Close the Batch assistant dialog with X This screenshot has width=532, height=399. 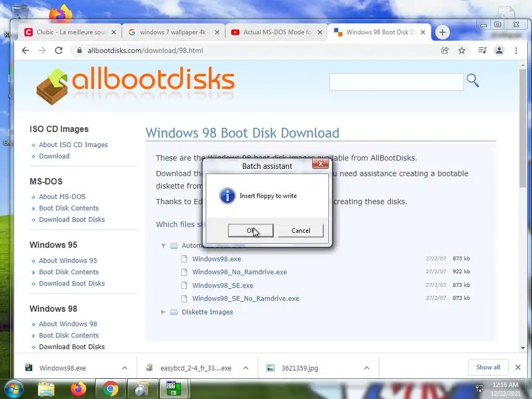320,164
